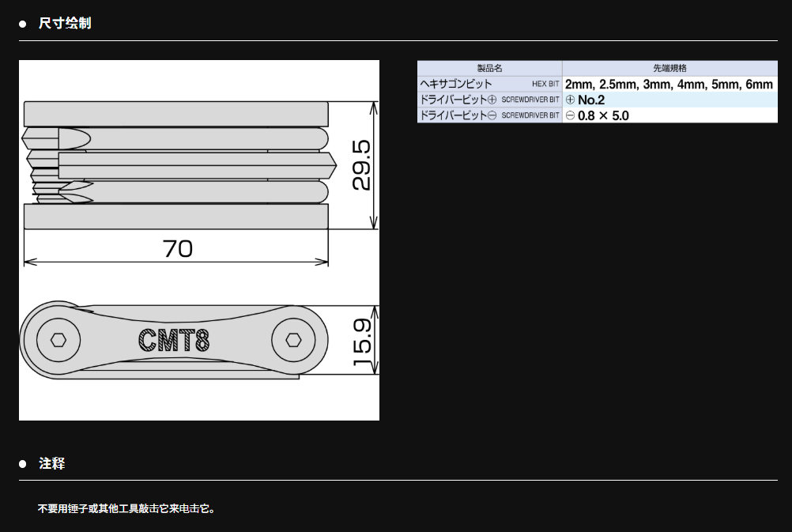The width and height of the screenshot is (792, 532).
Task: Click the slotted symbol before 0.8 × 5.0
Action: coord(570,116)
